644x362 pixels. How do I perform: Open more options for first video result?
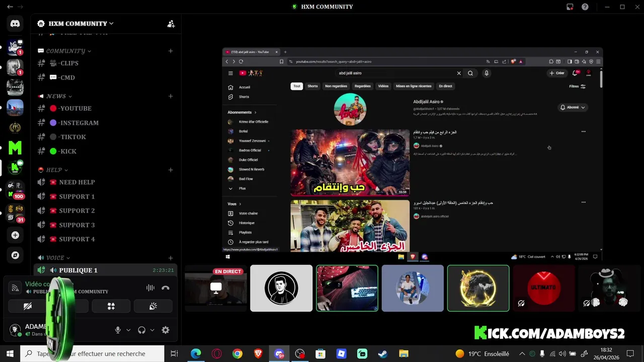point(584,132)
